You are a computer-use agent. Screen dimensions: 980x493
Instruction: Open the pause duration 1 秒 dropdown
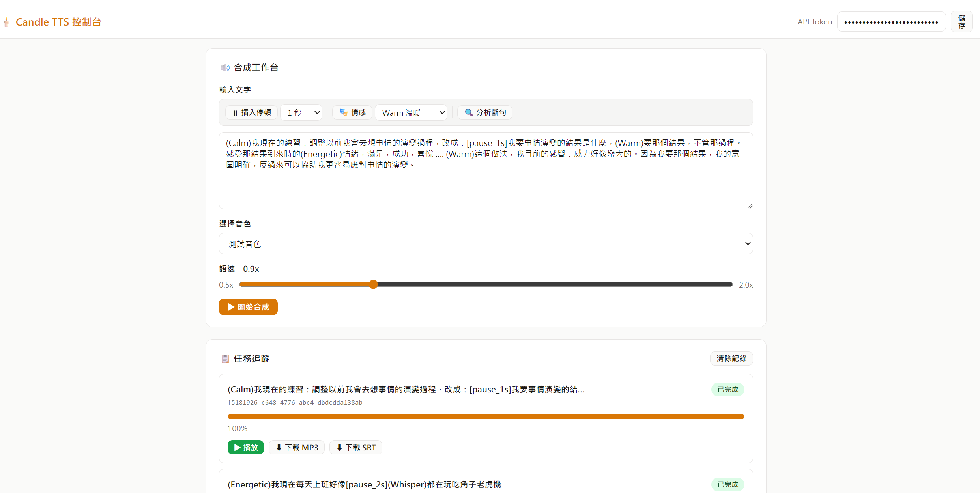302,112
